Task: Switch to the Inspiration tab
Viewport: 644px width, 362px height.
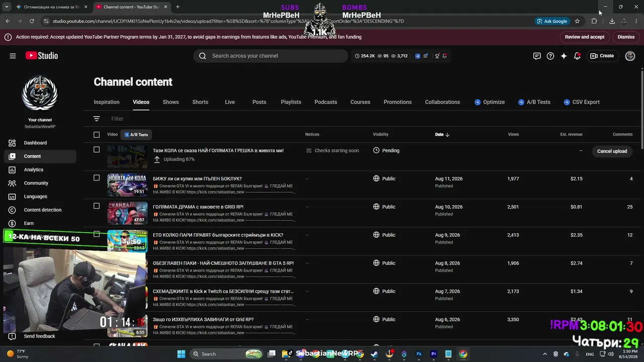Action: [107, 102]
